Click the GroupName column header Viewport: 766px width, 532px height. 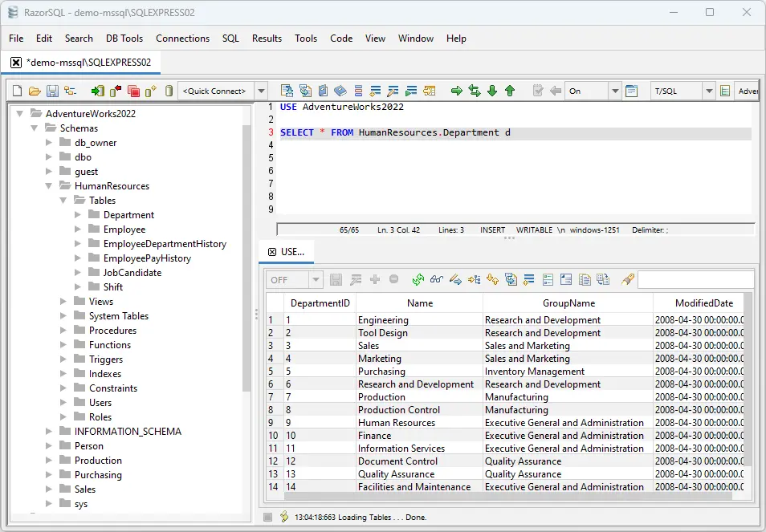point(568,303)
